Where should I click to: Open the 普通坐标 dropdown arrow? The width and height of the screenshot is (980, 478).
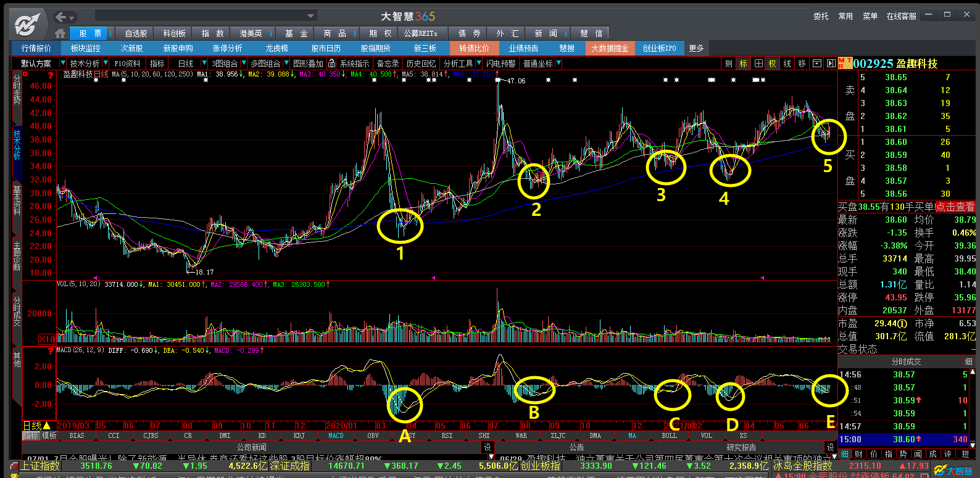[x=559, y=63]
